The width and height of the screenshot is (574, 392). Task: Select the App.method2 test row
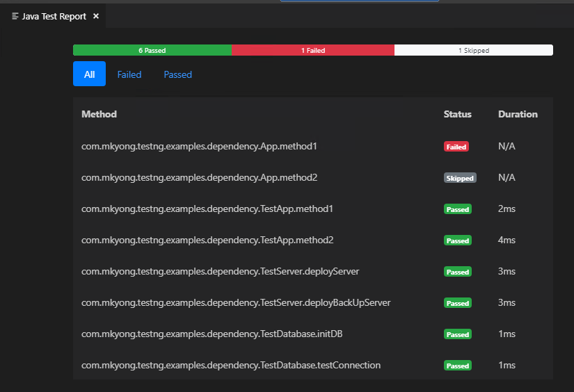(313, 178)
